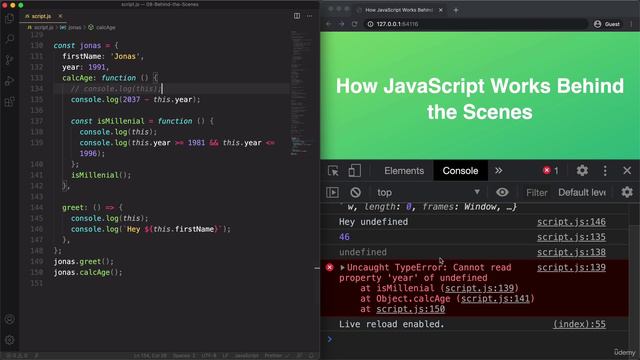Click the red error count badge
The image size is (640, 360).
coord(550,171)
